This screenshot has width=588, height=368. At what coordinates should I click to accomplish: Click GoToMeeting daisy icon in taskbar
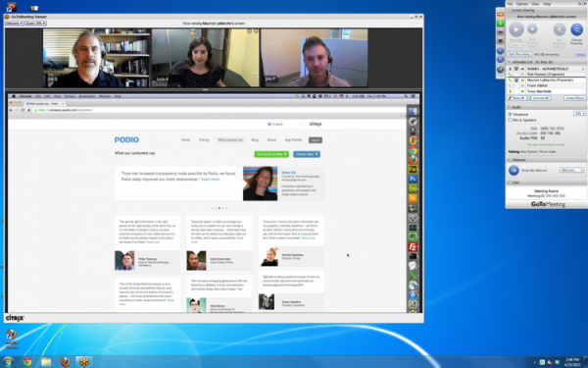[x=84, y=361]
